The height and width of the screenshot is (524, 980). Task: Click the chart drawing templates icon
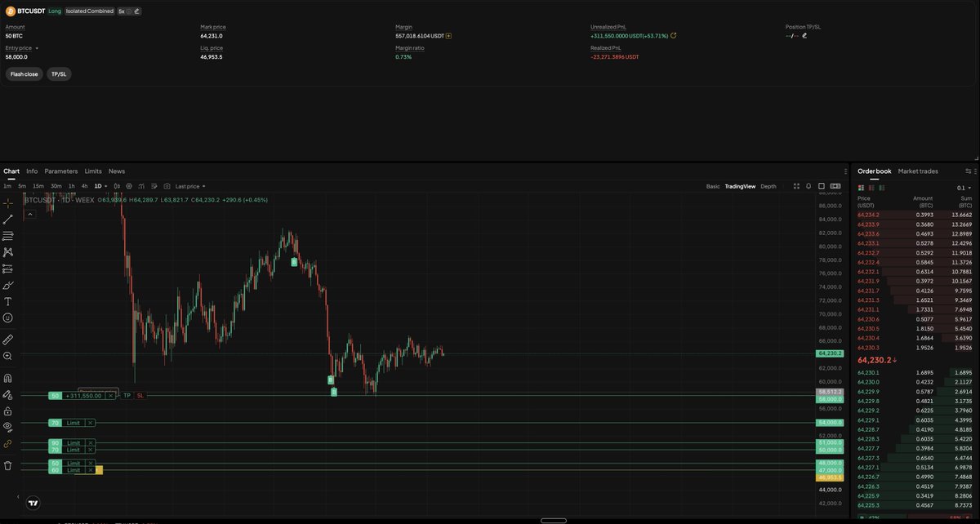(x=154, y=186)
